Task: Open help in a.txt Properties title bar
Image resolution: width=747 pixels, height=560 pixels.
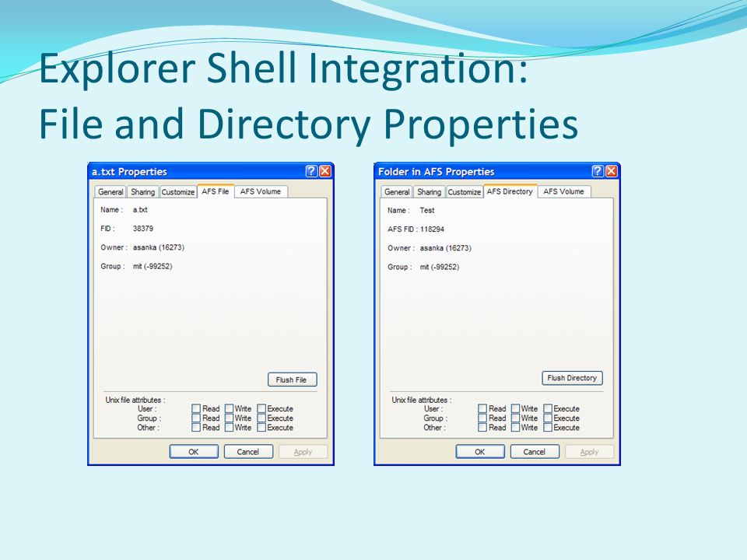Action: pyautogui.click(x=311, y=171)
